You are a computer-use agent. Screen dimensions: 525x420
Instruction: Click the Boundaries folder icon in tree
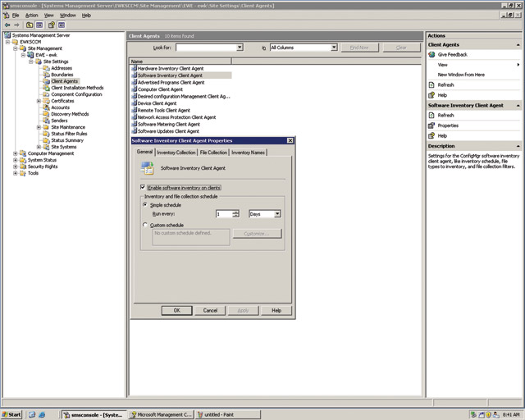coord(46,75)
